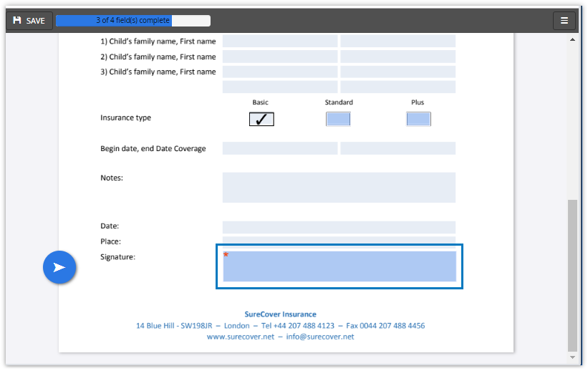Open the hamburger menu at top right

(564, 21)
